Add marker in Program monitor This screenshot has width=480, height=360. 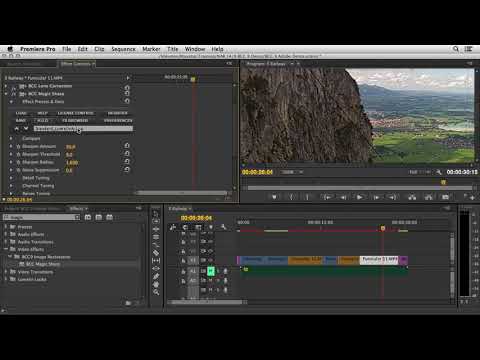point(274,197)
